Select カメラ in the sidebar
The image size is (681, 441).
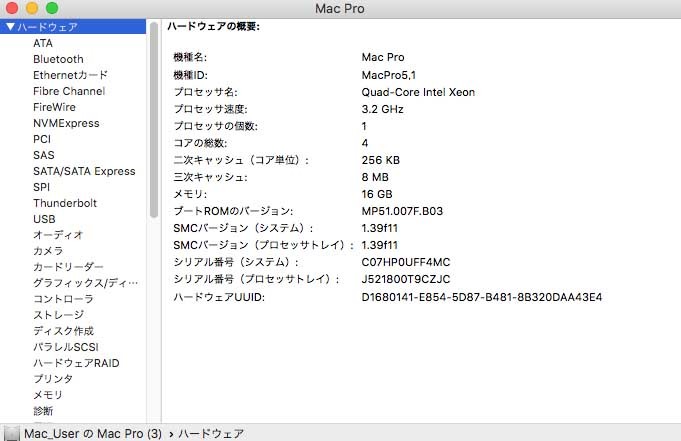coord(48,251)
